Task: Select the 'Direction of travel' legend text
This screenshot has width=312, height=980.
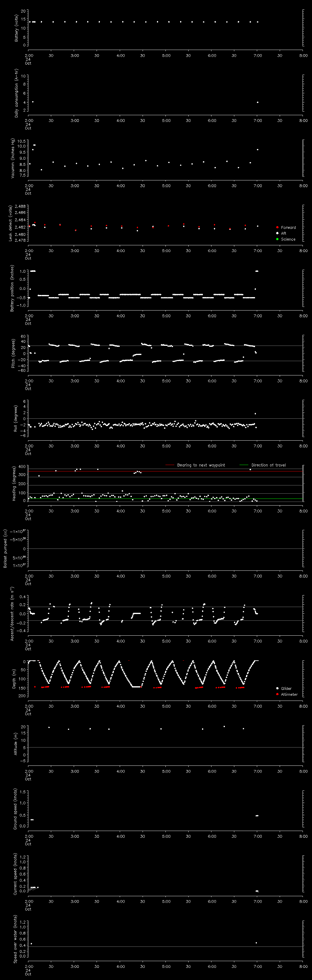Action: pyautogui.click(x=268, y=465)
